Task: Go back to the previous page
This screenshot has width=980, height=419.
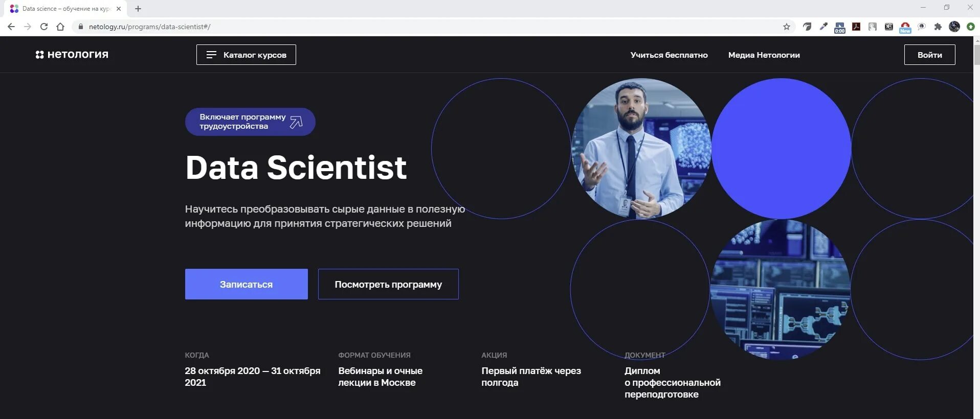Action: 11,27
